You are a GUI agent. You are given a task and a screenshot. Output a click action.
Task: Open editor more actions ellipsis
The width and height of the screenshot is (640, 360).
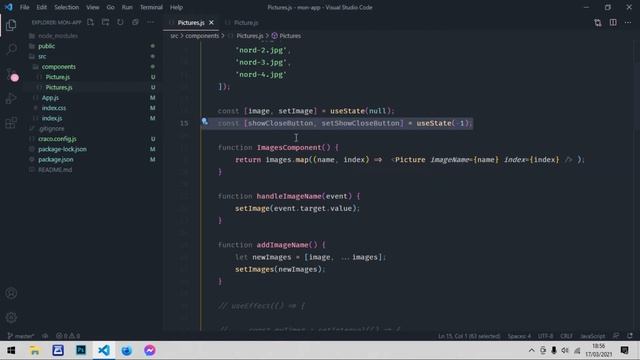[628, 23]
